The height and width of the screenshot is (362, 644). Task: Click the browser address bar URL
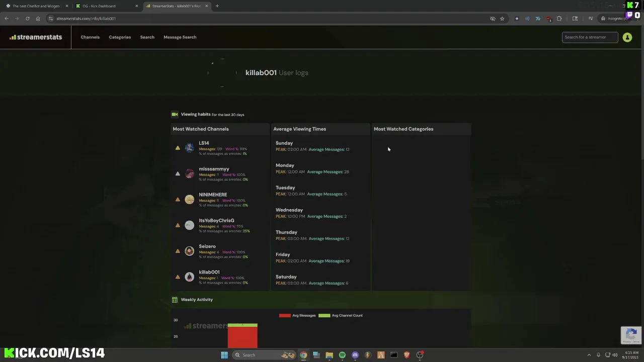pos(86,19)
